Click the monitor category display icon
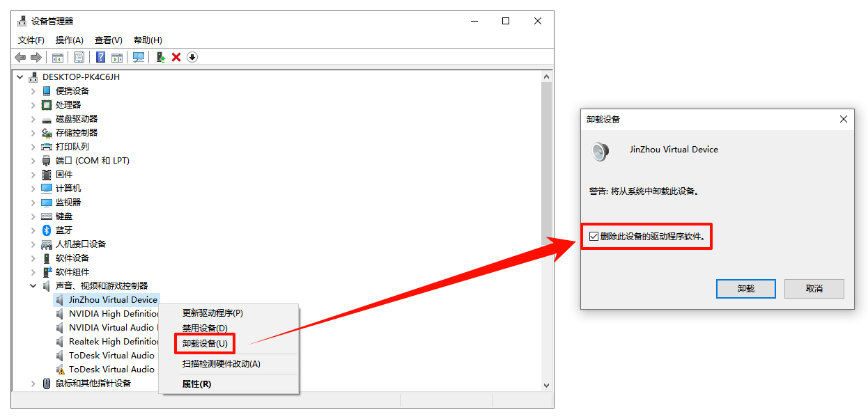The width and height of the screenshot is (868, 419). click(x=47, y=203)
